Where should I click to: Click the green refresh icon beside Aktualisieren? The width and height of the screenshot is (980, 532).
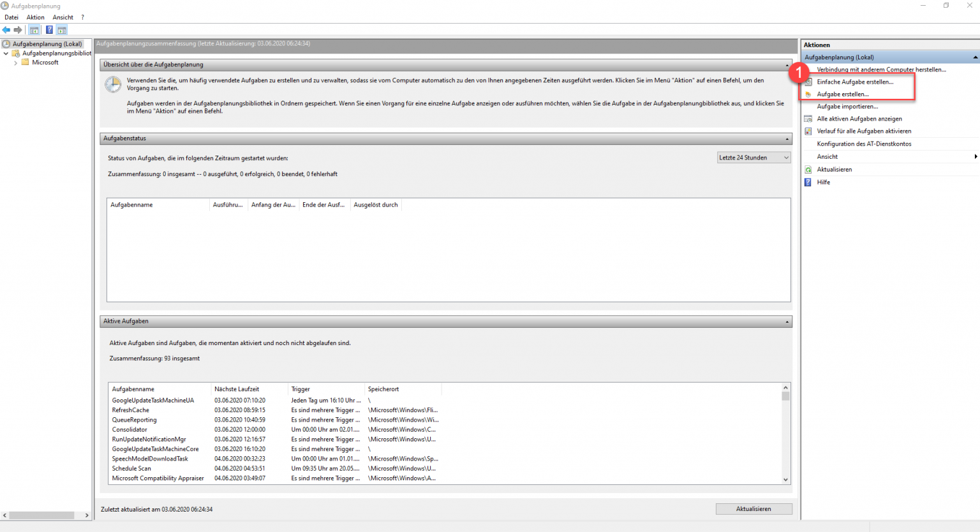click(808, 169)
